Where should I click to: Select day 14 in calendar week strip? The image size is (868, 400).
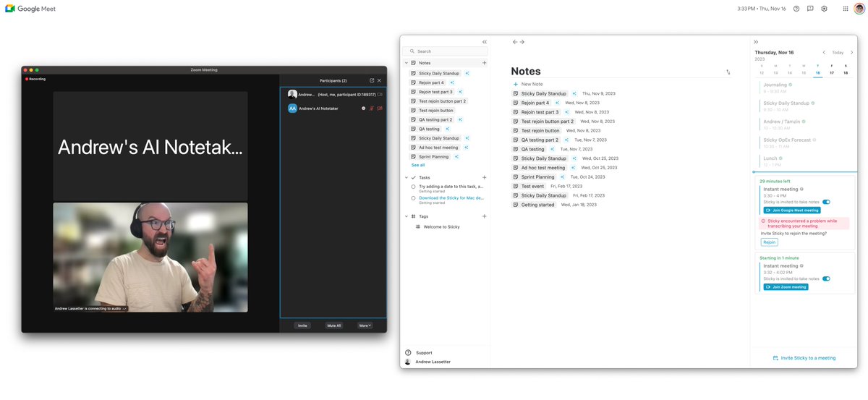[790, 72]
